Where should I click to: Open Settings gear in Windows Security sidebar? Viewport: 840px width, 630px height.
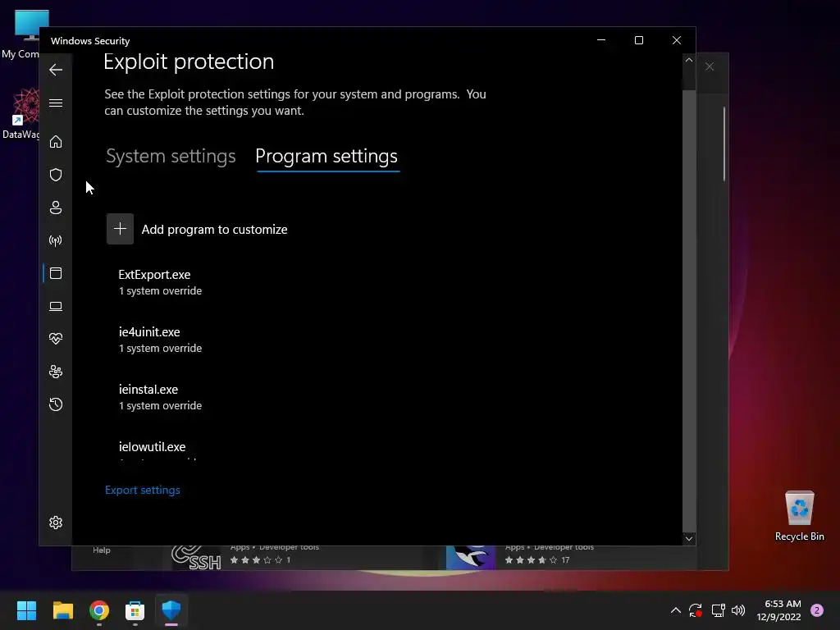tap(56, 523)
